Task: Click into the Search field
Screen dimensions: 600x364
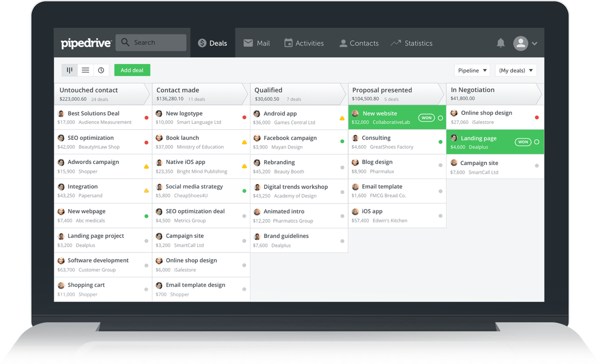Action: click(x=151, y=42)
